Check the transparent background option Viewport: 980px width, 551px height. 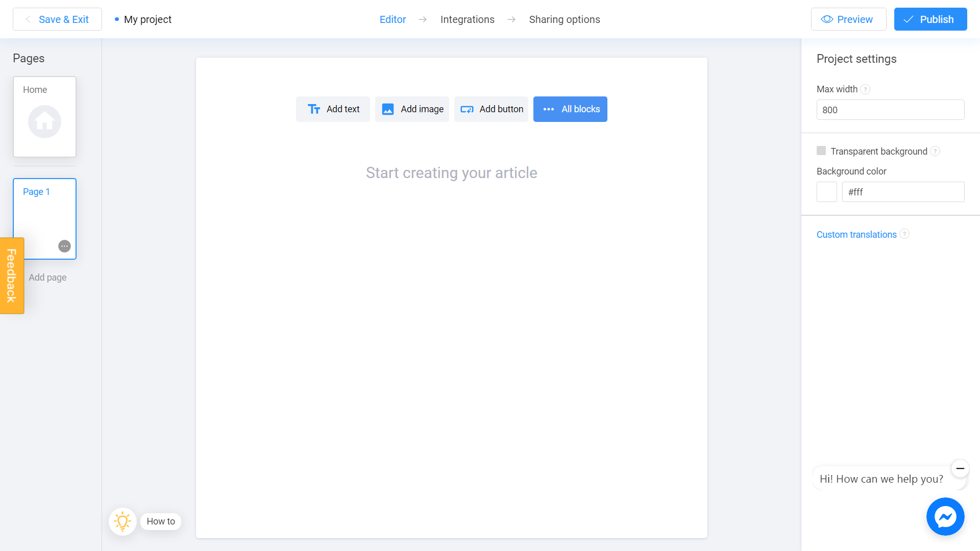click(x=821, y=151)
